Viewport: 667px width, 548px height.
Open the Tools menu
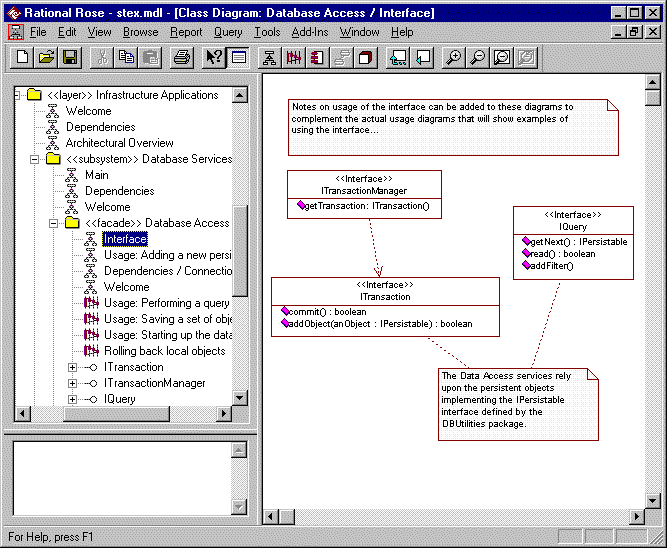coord(267,32)
